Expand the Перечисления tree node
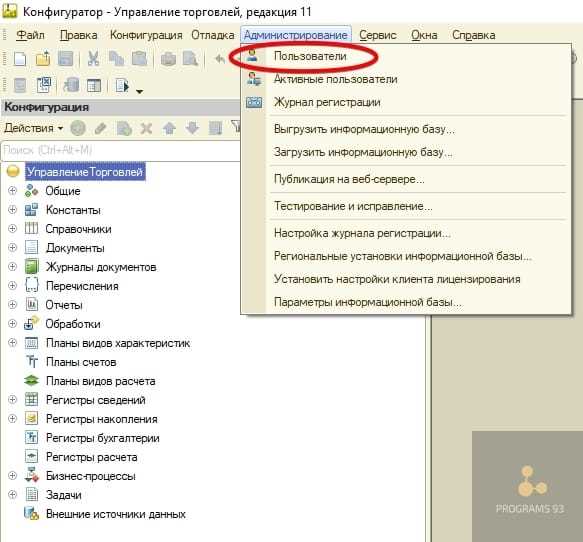The height and width of the screenshot is (542, 583). (12, 285)
